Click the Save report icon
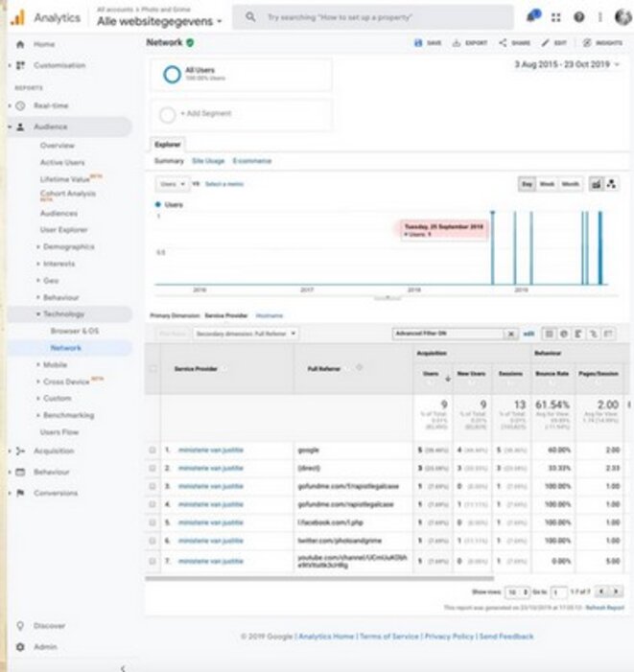 (x=418, y=43)
